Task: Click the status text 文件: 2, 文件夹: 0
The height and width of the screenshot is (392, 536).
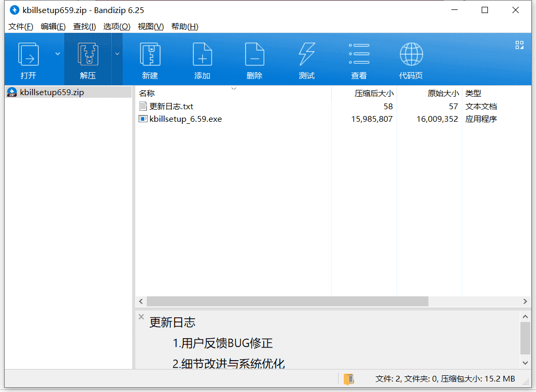Action: coord(407,379)
